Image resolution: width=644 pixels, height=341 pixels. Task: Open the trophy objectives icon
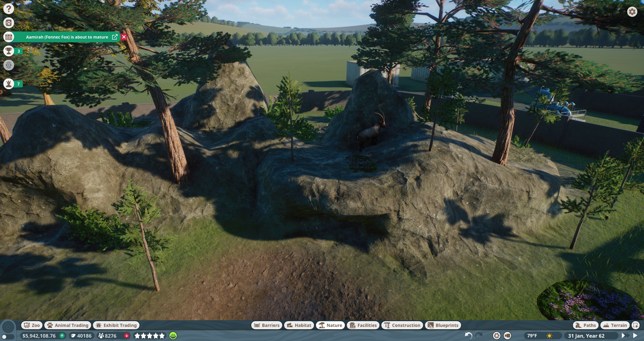click(9, 51)
